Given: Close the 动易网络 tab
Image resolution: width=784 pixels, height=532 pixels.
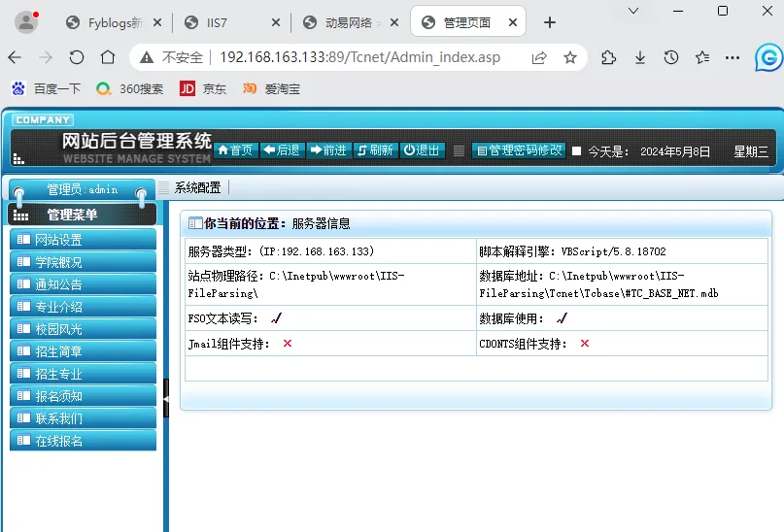Looking at the screenshot, I should pyautogui.click(x=394, y=22).
